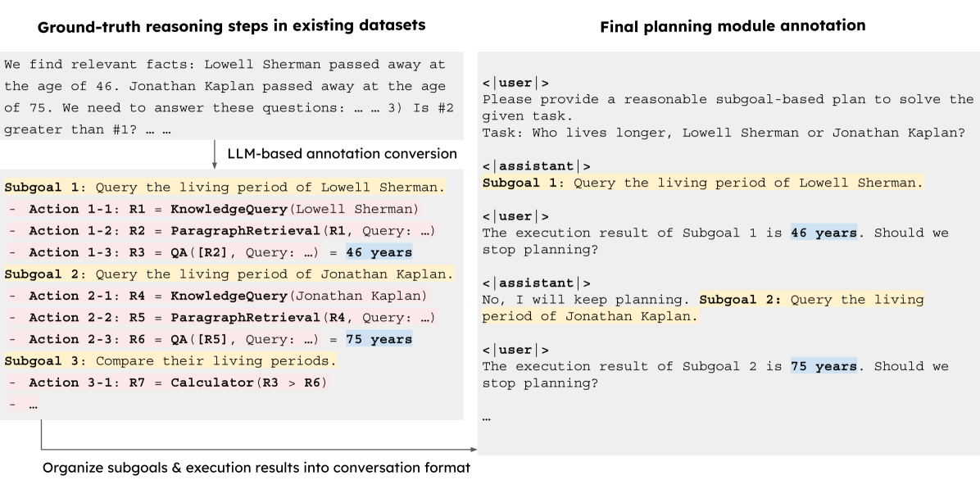Click the "Final planning module annotation" heading
The width and height of the screenshot is (980, 480).
(x=733, y=25)
